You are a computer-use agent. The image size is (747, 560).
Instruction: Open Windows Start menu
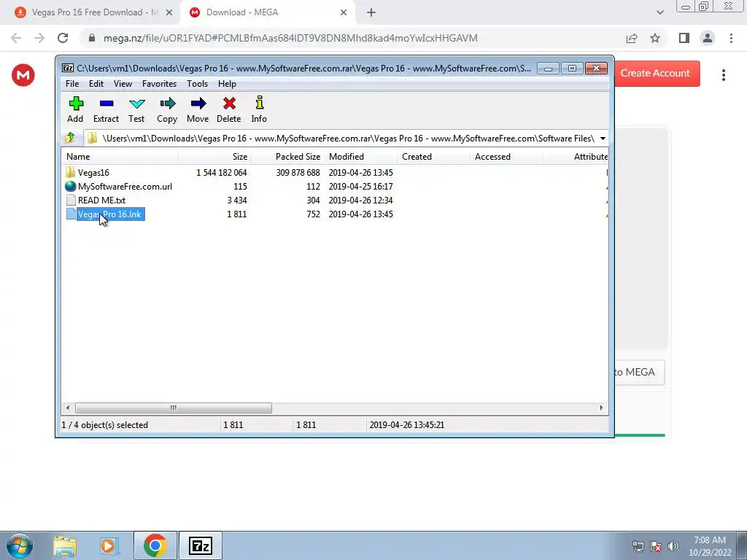pyautogui.click(x=20, y=545)
